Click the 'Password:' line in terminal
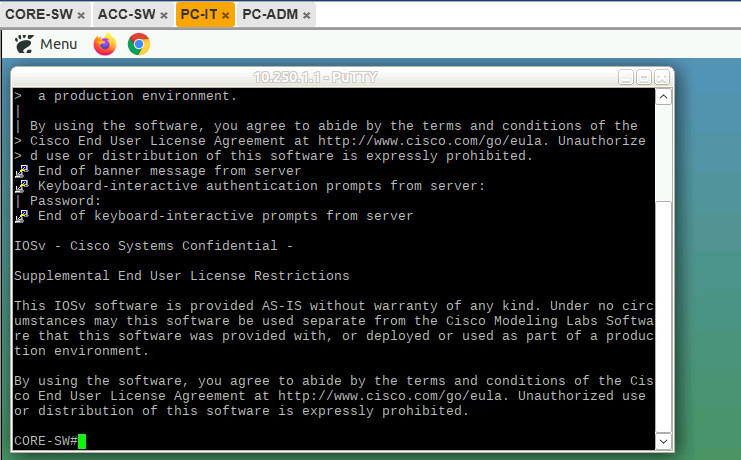The image size is (741, 460). pos(65,201)
